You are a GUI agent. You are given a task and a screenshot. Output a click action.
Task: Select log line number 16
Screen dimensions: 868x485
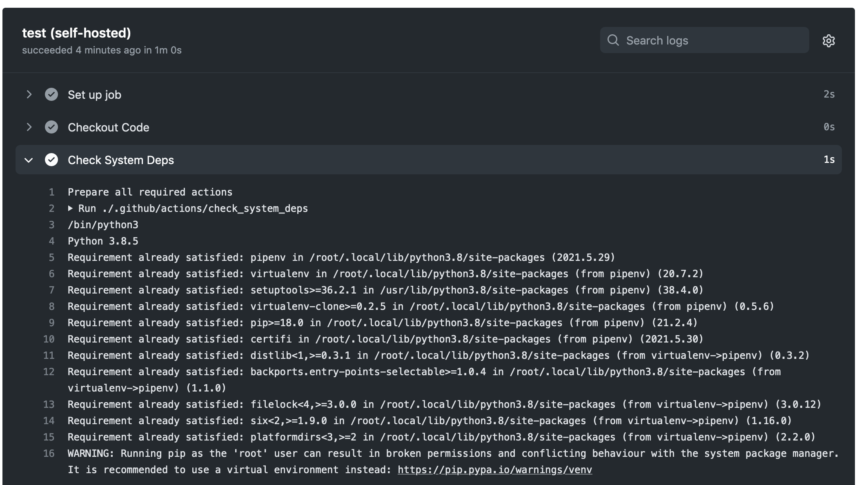(x=49, y=454)
